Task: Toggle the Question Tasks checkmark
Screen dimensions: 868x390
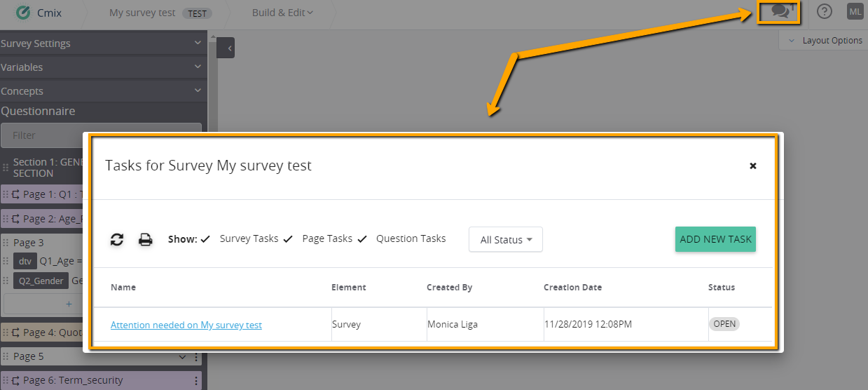Action: pos(362,239)
